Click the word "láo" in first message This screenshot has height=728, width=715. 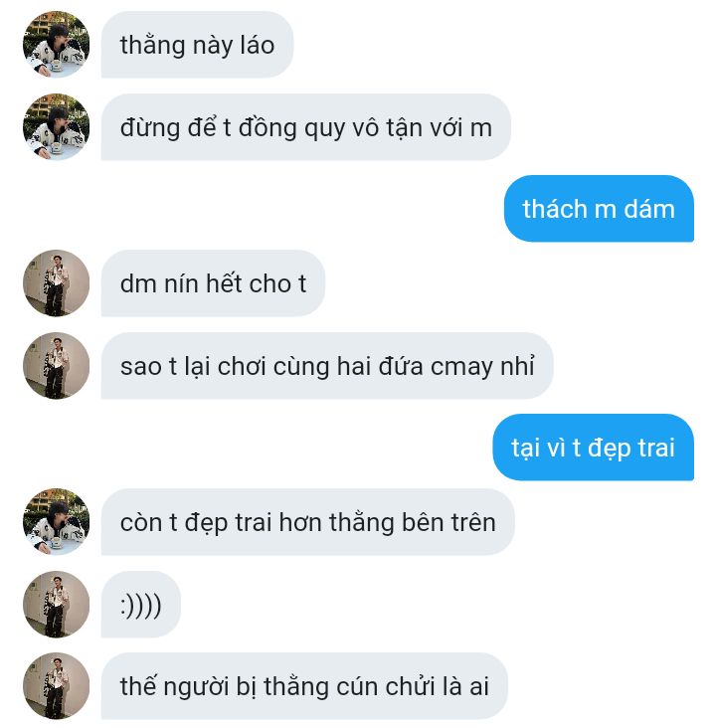[x=258, y=45]
